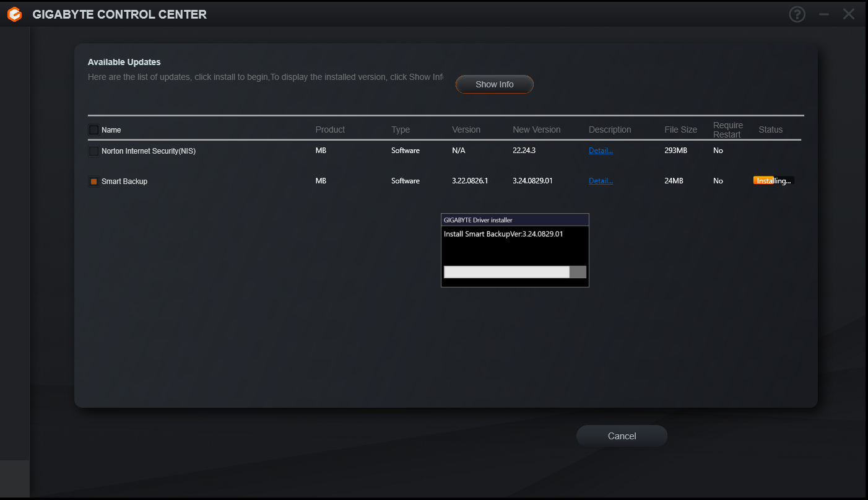Click the GIGABYTE logo icon in title bar
Image resolution: width=868 pixels, height=500 pixels.
point(14,14)
